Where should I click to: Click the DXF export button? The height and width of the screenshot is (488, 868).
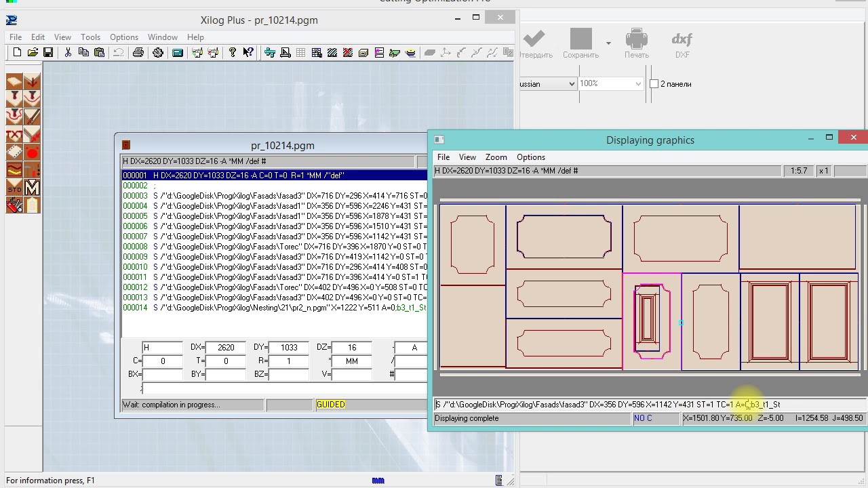click(x=682, y=43)
